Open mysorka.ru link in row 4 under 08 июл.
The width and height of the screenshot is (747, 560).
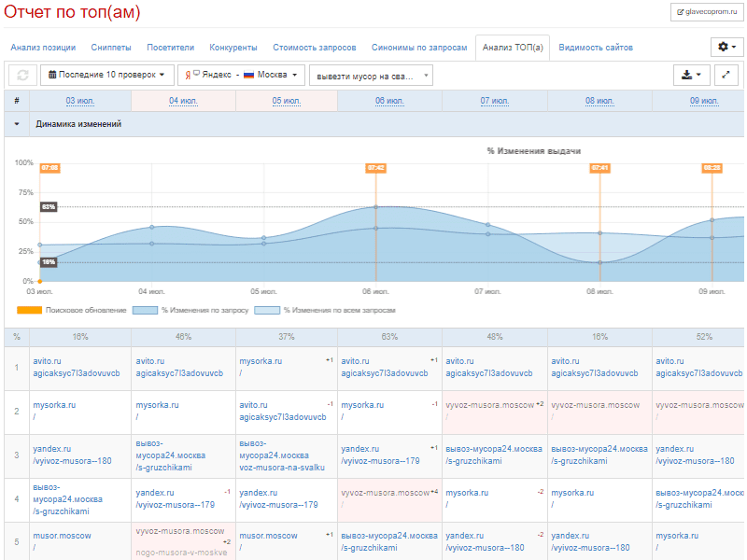click(572, 493)
